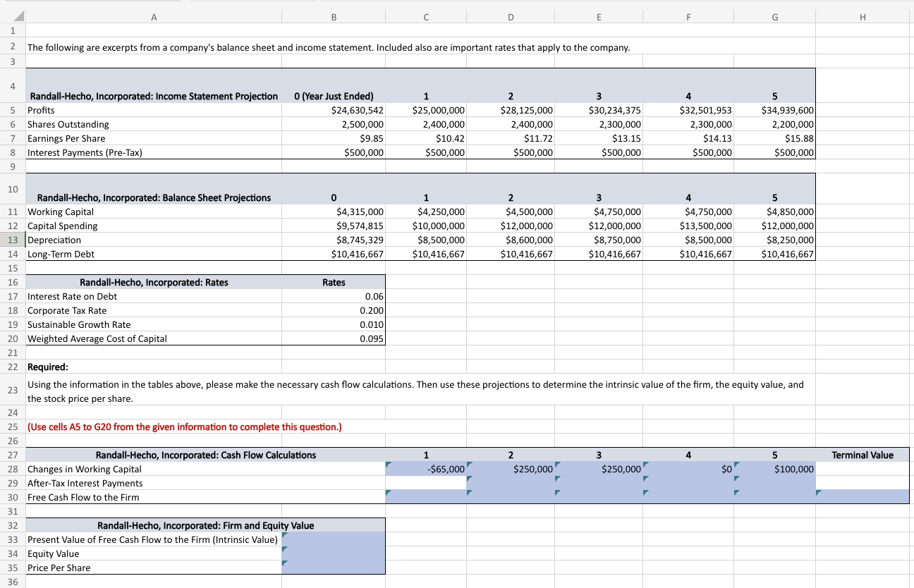This screenshot has width=914, height=588.
Task: Click the flag marker on the Equity Value input cell
Action: click(285, 549)
